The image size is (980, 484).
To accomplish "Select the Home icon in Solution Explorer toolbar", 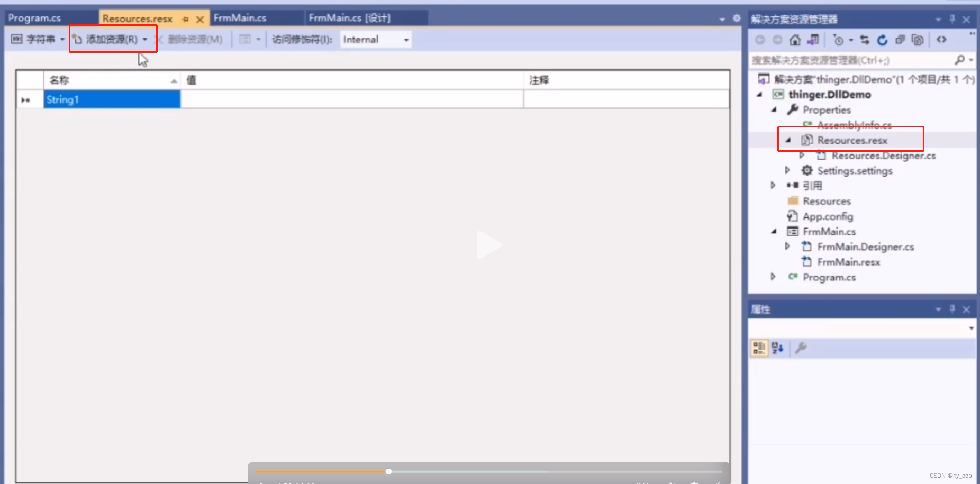I will 795,40.
